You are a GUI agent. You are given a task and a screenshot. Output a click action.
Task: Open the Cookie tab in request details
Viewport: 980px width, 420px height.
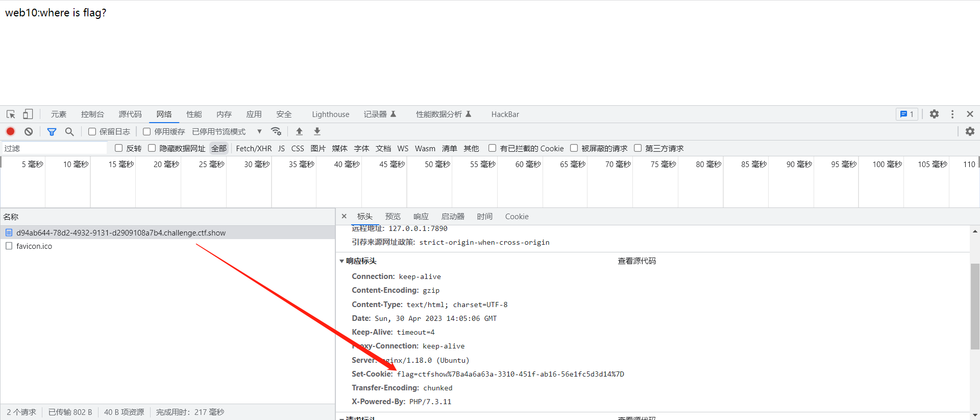coord(517,217)
